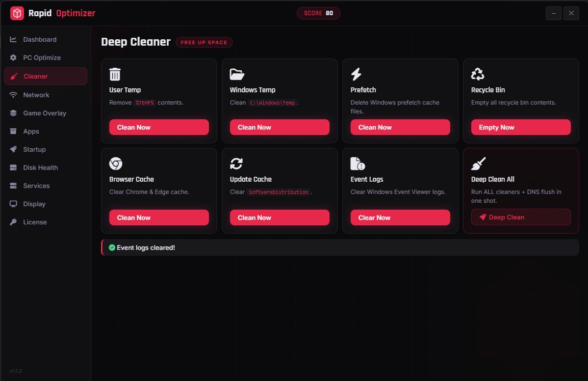Click 'Empty all recycle bin contents.' text
The width and height of the screenshot is (588, 381).
click(x=513, y=103)
